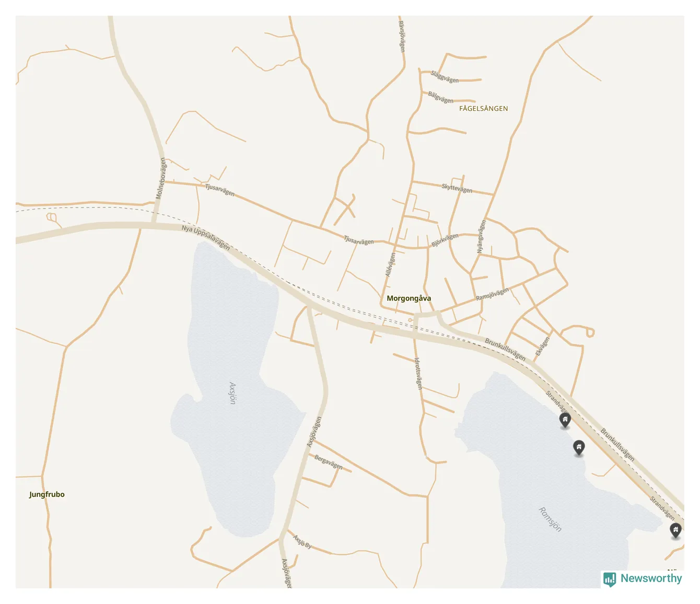Click the Skyttevägen street label
700x604 pixels.
point(457,189)
